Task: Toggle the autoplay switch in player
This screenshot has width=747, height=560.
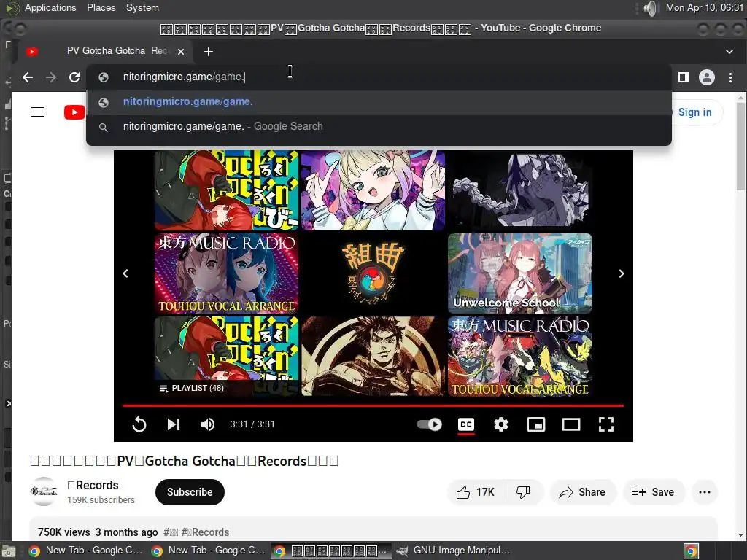Action: click(x=429, y=424)
